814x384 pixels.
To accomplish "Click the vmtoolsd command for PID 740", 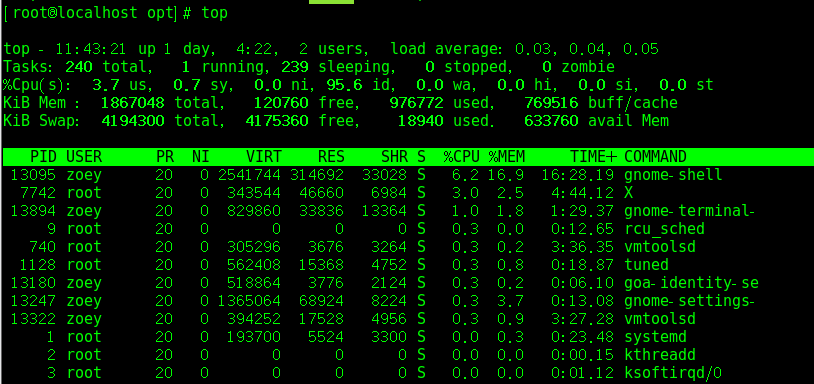I will 660,247.
